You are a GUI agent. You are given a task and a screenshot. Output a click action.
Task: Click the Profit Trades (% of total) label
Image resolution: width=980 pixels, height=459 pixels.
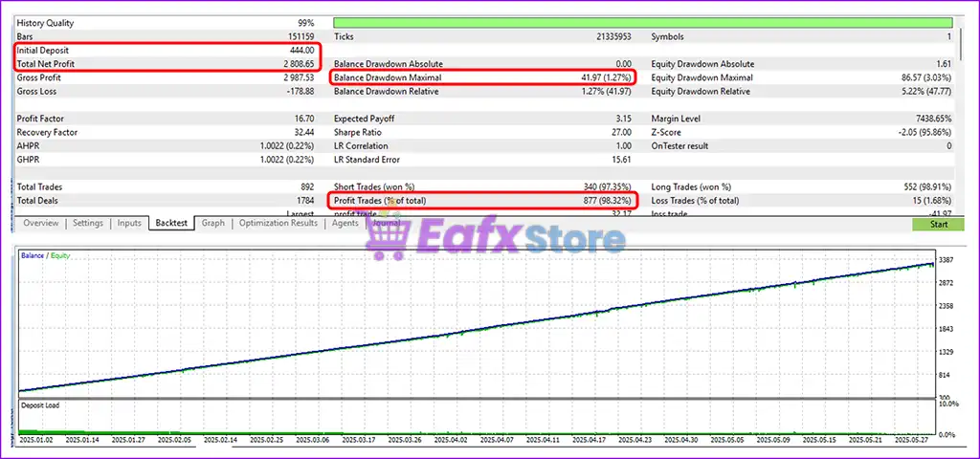coord(381,201)
